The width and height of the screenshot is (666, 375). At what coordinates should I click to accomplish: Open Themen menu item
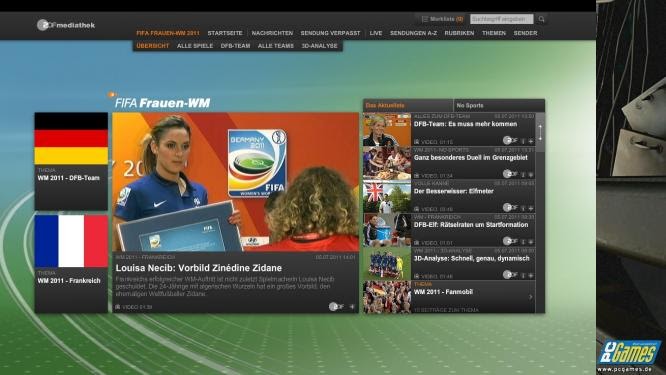494,33
